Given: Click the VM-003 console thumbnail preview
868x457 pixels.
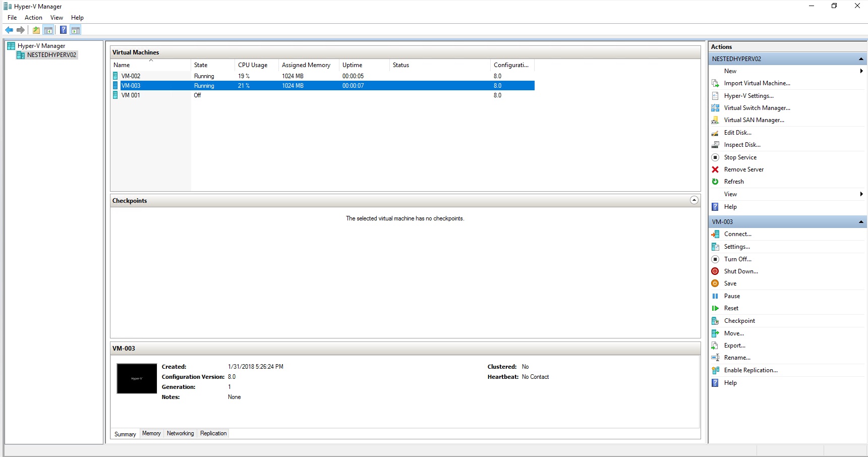Looking at the screenshot, I should [137, 378].
